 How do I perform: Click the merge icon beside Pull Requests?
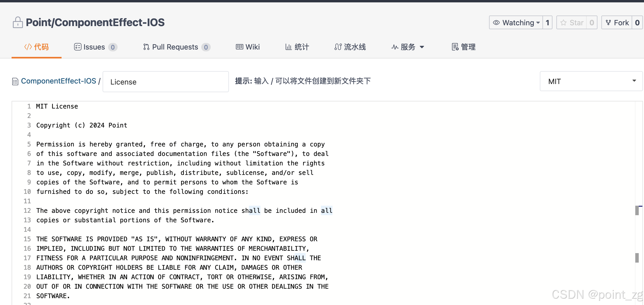tap(147, 47)
